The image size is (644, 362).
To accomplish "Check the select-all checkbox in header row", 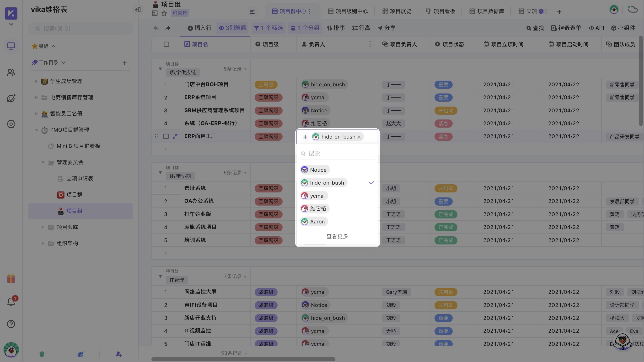I will 166,44.
